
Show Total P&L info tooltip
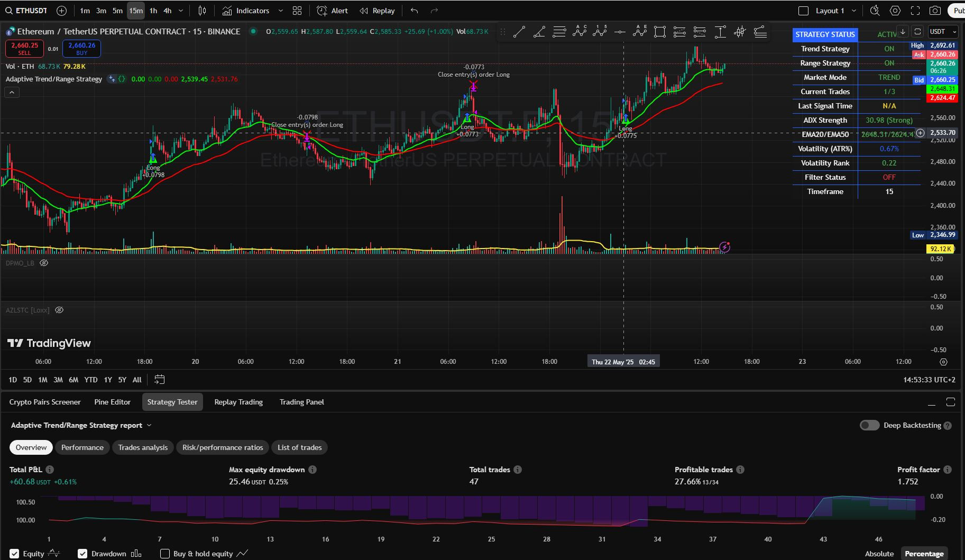50,470
